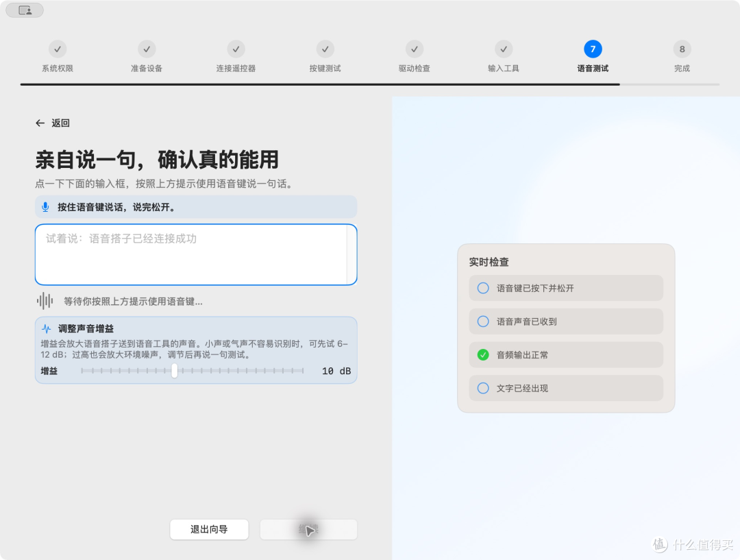Viewport: 740px width, 560px height.
Task: Click the 音频输出正常 row text
Action: (x=522, y=354)
